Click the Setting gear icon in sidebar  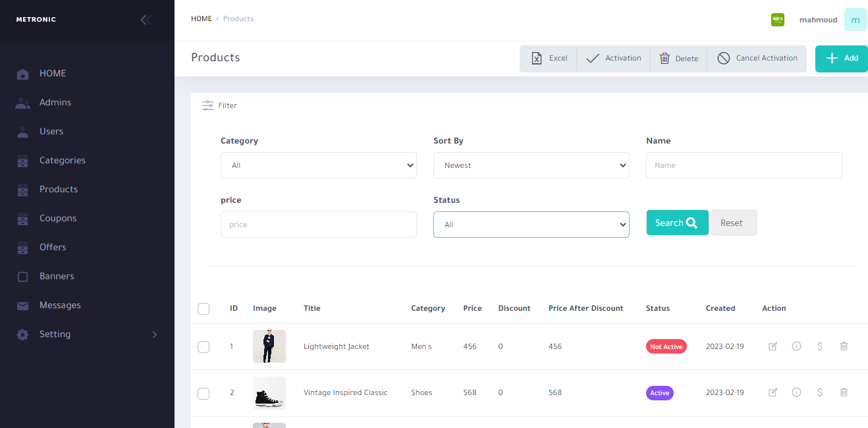click(x=23, y=334)
